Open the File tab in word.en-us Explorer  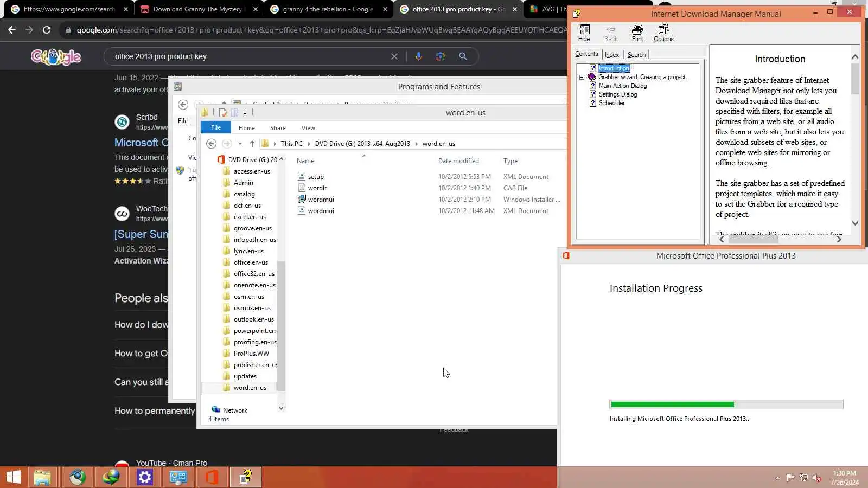pyautogui.click(x=216, y=127)
